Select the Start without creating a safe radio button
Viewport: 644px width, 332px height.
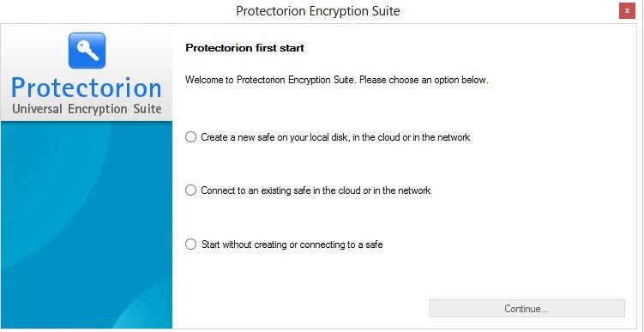pyautogui.click(x=190, y=244)
